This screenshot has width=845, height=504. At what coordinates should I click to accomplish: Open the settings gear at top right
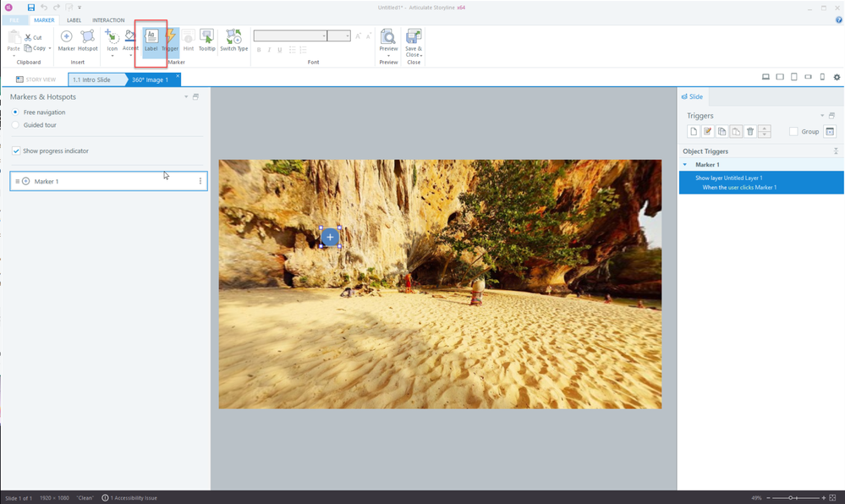tap(837, 77)
